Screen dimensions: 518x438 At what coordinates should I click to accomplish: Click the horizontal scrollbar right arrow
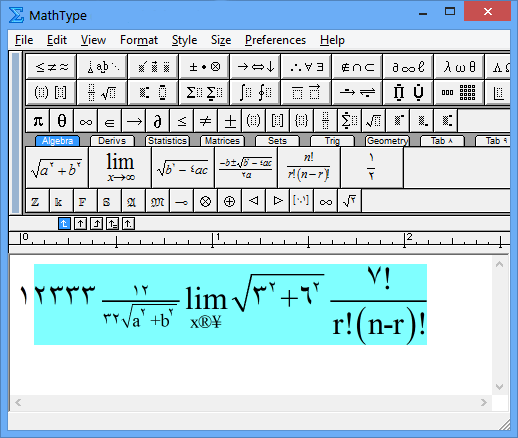(484, 402)
